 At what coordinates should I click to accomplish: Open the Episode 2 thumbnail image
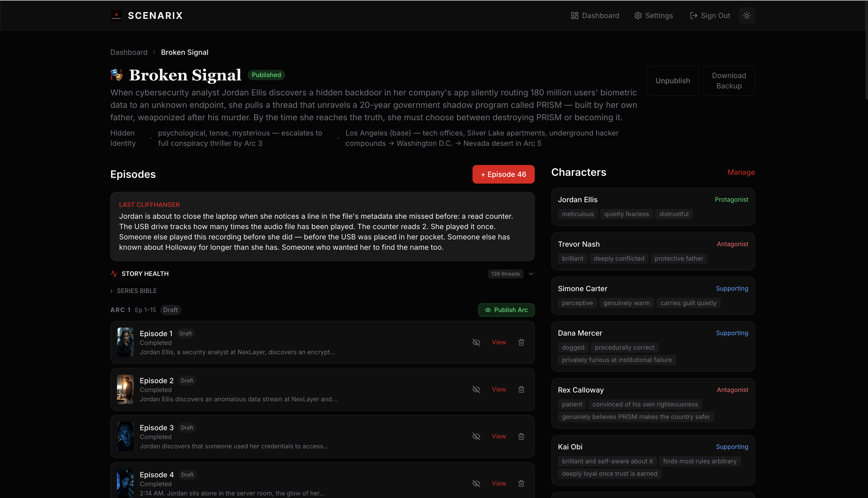[125, 389]
